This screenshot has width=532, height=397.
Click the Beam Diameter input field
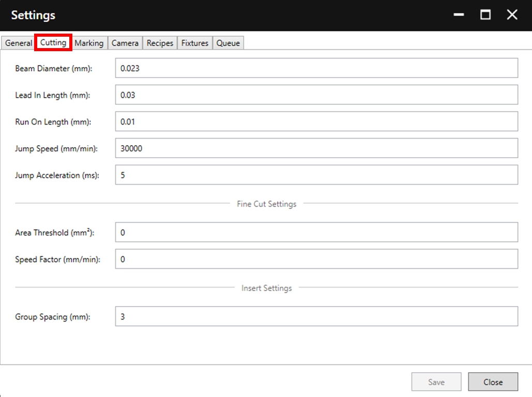click(x=316, y=68)
